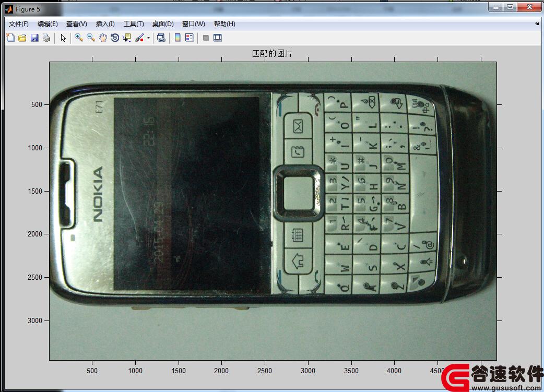The width and height of the screenshot is (544, 392).
Task: Open the 编辑(E) menu
Action: pos(48,24)
